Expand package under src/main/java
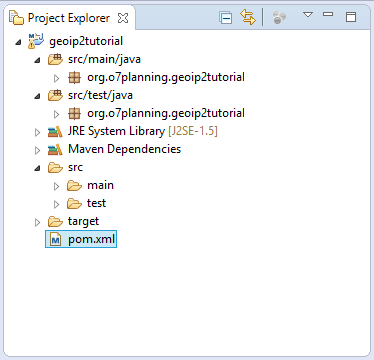 [x=56, y=78]
